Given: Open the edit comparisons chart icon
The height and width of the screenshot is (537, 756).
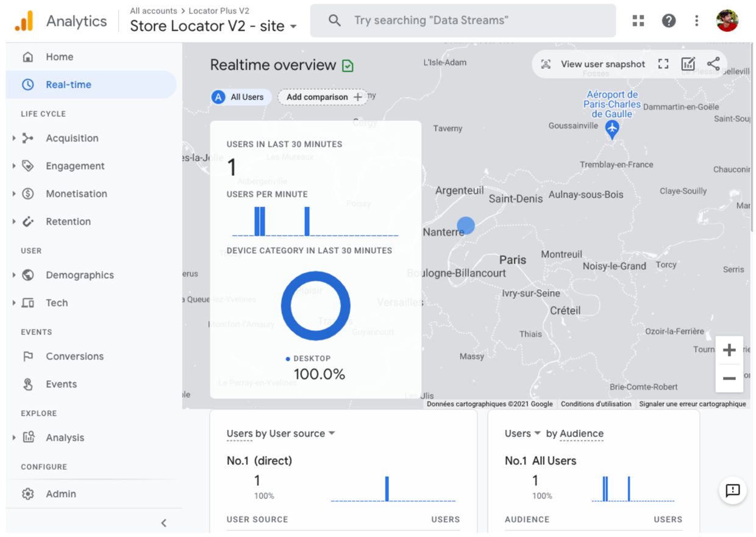Looking at the screenshot, I should pos(688,64).
